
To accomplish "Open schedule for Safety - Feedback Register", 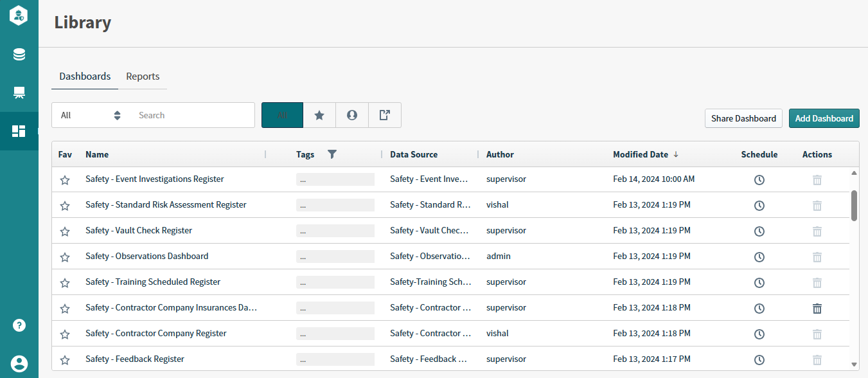I will (759, 360).
